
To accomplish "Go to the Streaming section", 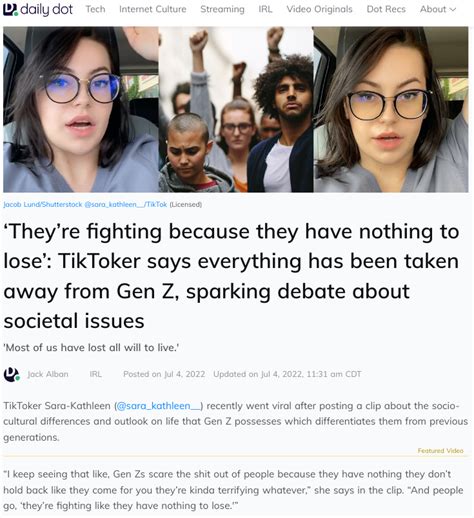I will pos(222,9).
